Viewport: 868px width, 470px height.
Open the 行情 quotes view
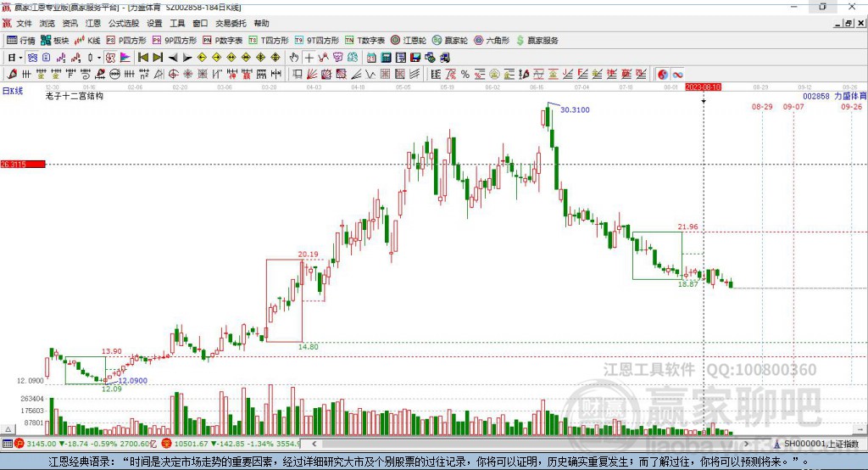[21, 41]
